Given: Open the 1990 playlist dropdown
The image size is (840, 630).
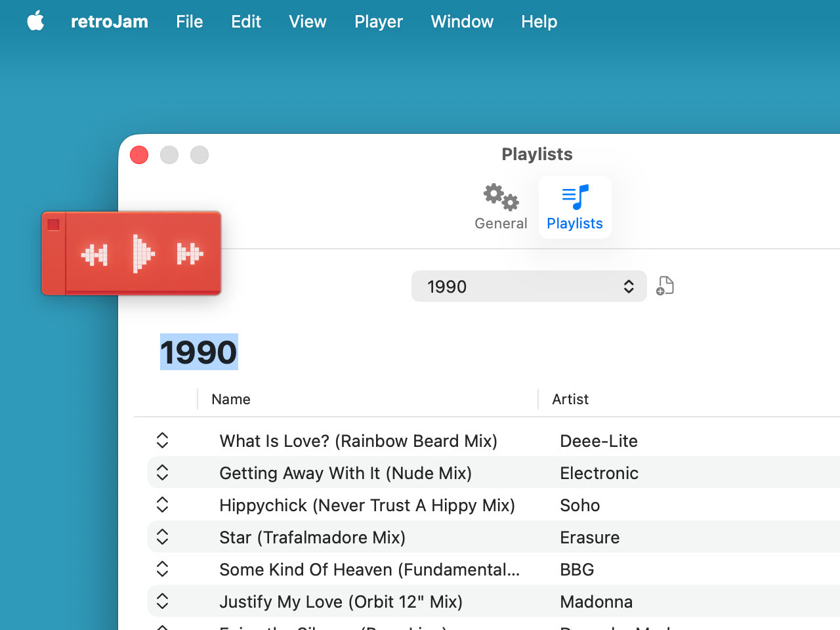Looking at the screenshot, I should [528, 287].
